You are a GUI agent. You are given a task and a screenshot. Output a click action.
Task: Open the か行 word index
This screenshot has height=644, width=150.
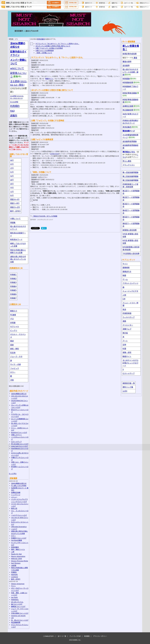click(12, 164)
